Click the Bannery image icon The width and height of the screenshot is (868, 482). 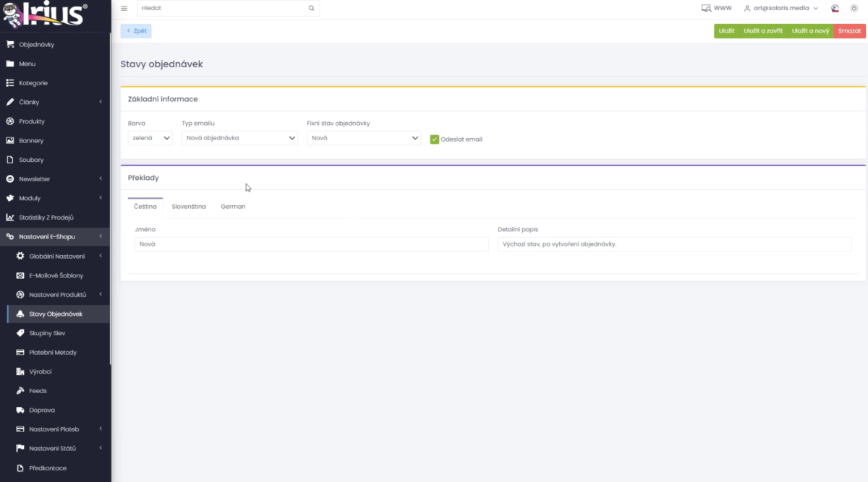point(10,140)
